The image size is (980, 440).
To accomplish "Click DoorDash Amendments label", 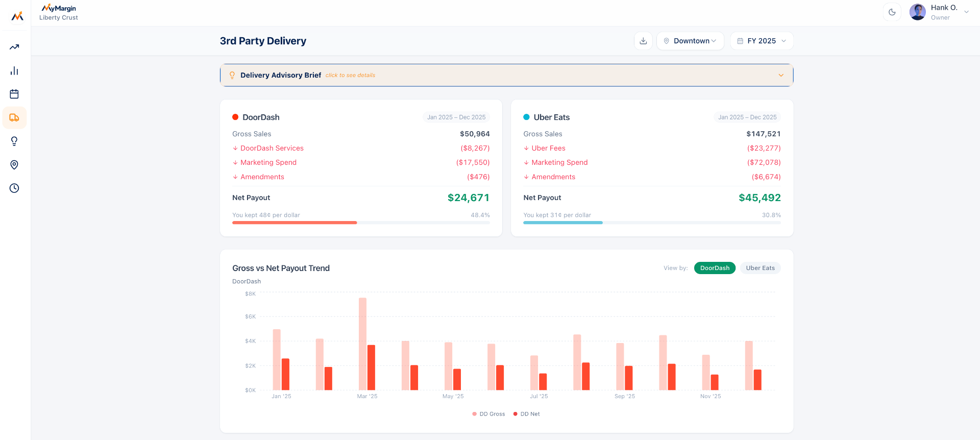I will click(x=262, y=177).
